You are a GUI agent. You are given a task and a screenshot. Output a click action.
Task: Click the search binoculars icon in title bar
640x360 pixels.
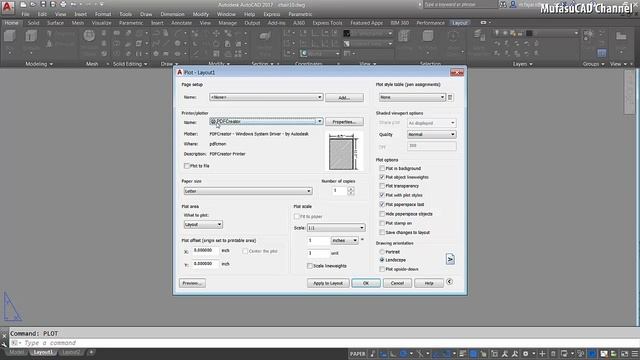[x=503, y=4]
